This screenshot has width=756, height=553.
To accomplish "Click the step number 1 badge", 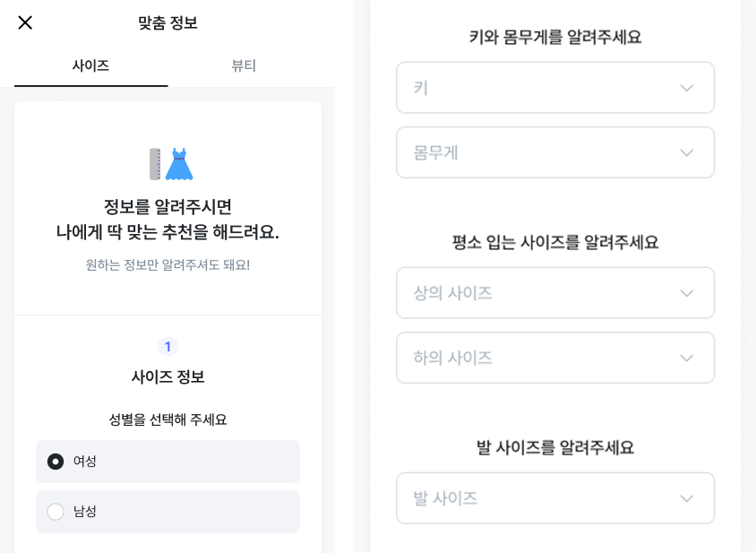I will 168,347.
